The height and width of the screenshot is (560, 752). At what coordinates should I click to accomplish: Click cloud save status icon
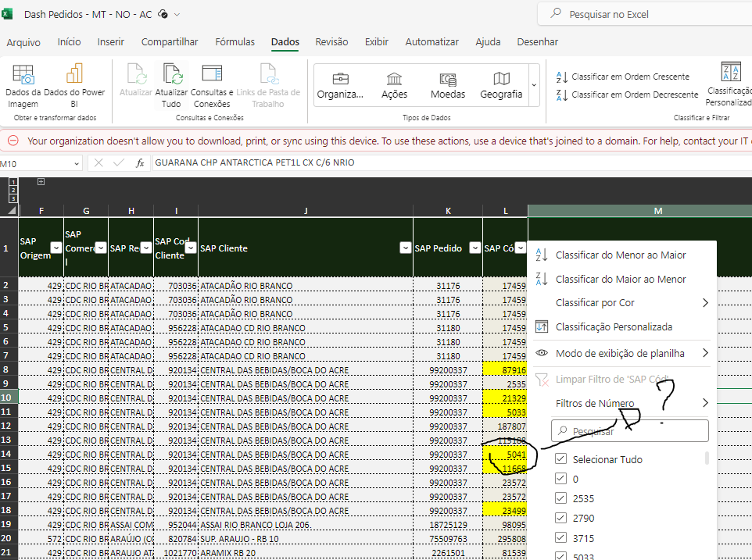click(163, 14)
